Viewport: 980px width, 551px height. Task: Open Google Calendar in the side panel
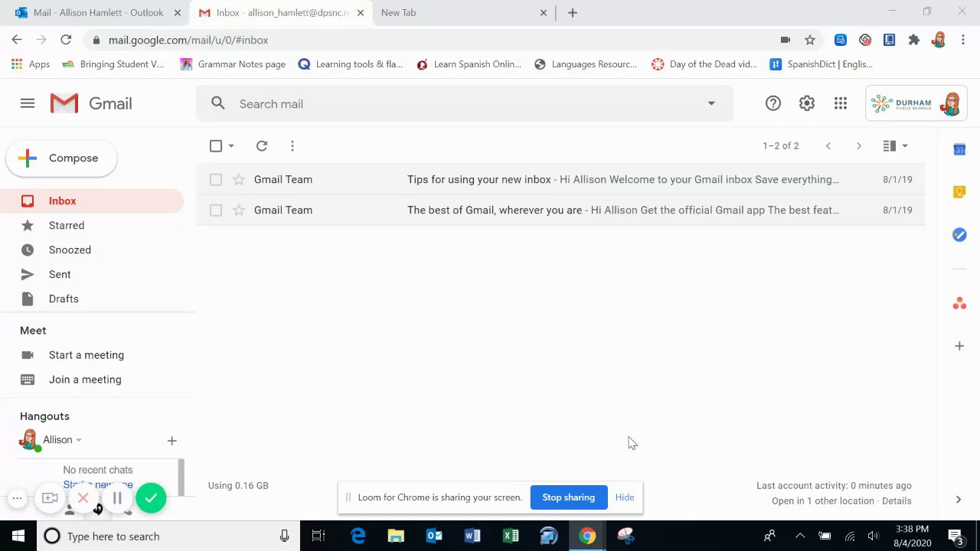point(959,149)
